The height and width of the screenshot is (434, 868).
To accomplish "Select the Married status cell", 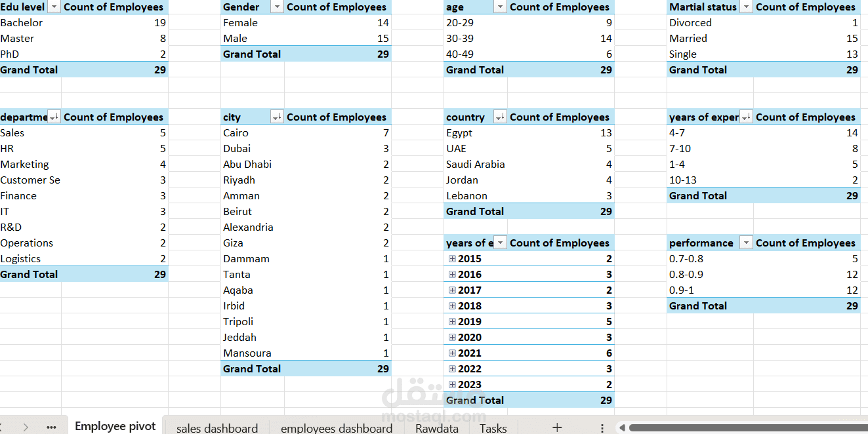I will tap(688, 39).
